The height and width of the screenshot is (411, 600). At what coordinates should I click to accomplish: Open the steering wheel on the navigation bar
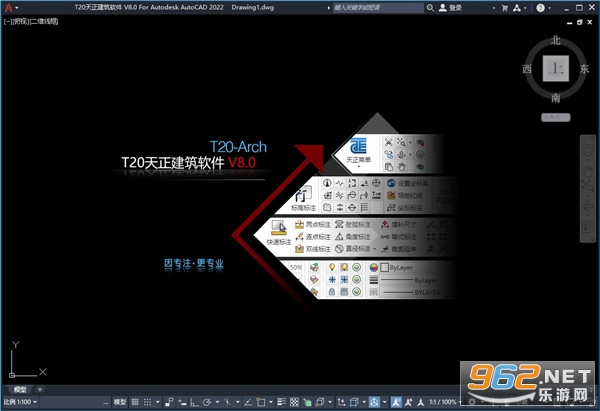point(588,150)
